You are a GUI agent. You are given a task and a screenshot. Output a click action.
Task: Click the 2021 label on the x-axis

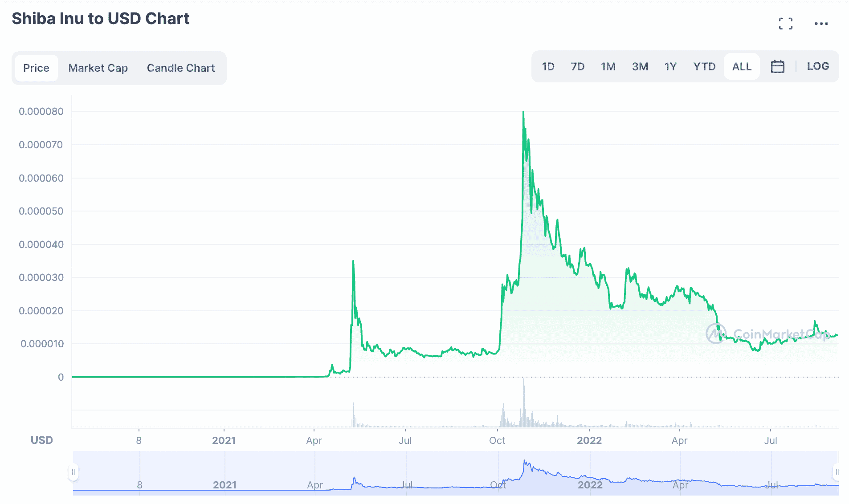[x=224, y=440]
